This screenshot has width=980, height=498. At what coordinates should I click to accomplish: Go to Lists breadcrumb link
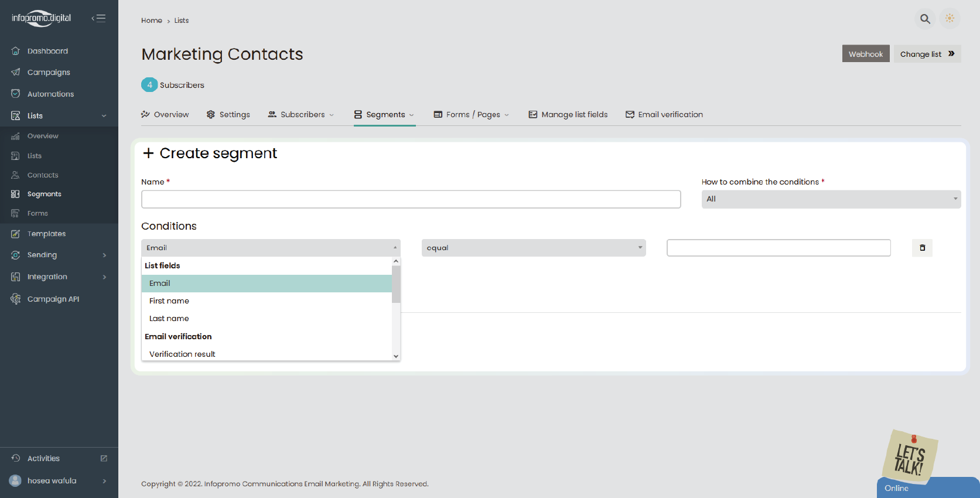click(182, 21)
